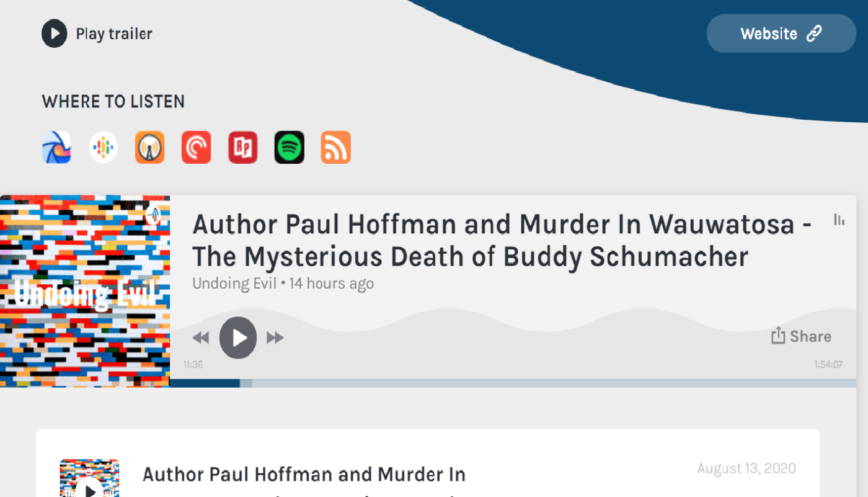The width and height of the screenshot is (868, 497).
Task: Play the episode from the list thumbnail
Action: 90,488
